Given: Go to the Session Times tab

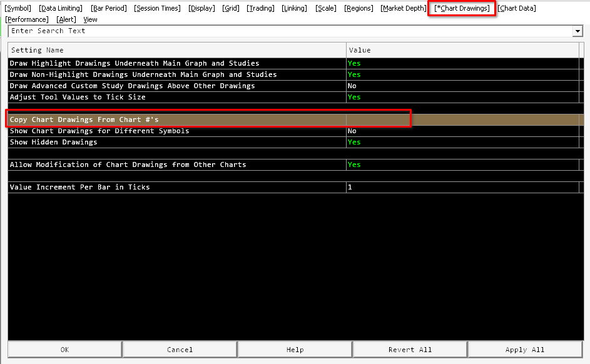Looking at the screenshot, I should tap(157, 8).
